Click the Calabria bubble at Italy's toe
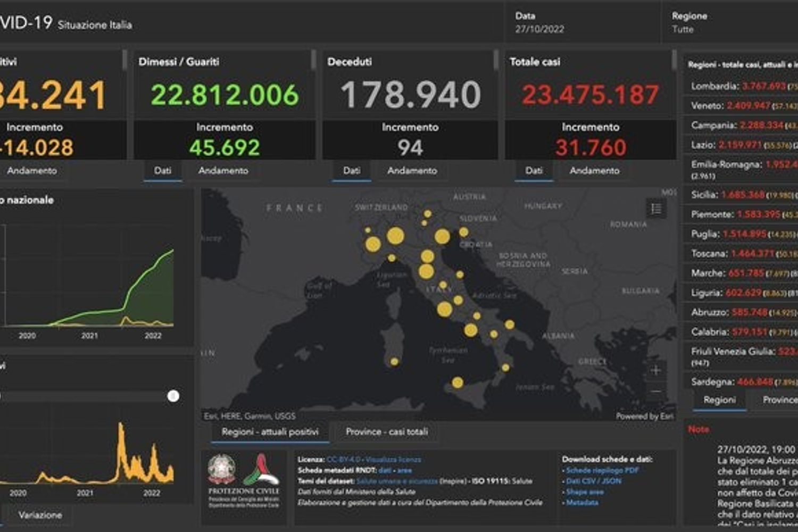This screenshot has width=798, height=532. coord(505,368)
